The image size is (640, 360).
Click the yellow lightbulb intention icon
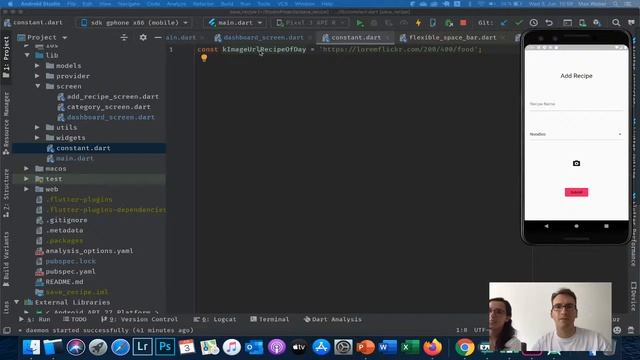[x=204, y=58]
